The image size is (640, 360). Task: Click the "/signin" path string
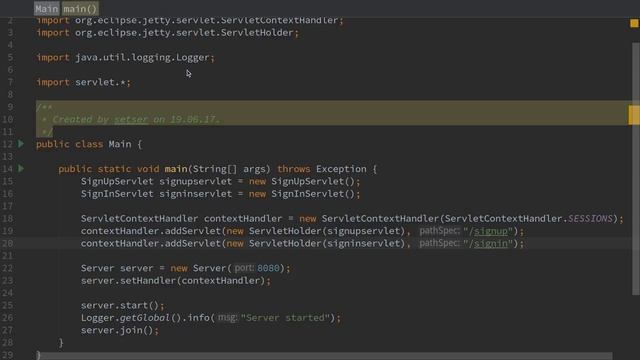488,243
